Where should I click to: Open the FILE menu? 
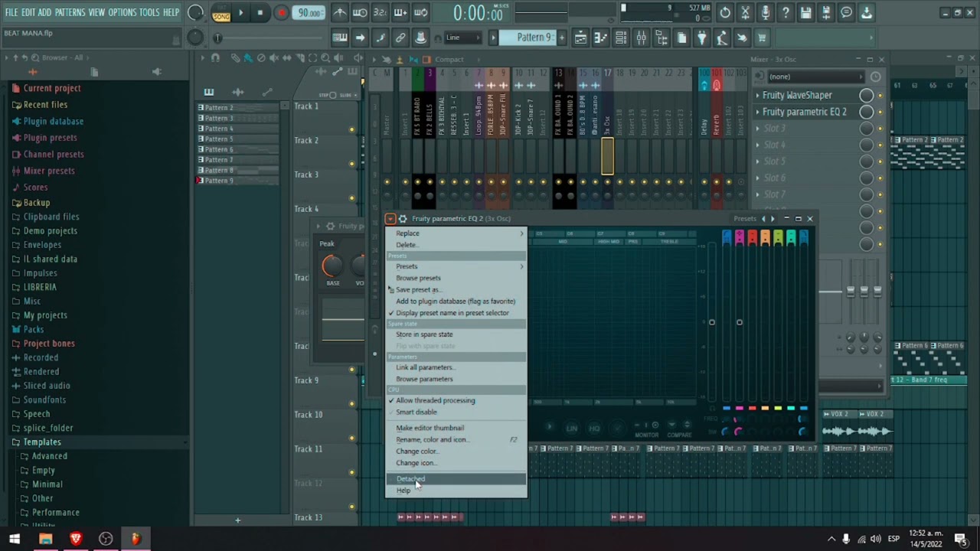11,12
